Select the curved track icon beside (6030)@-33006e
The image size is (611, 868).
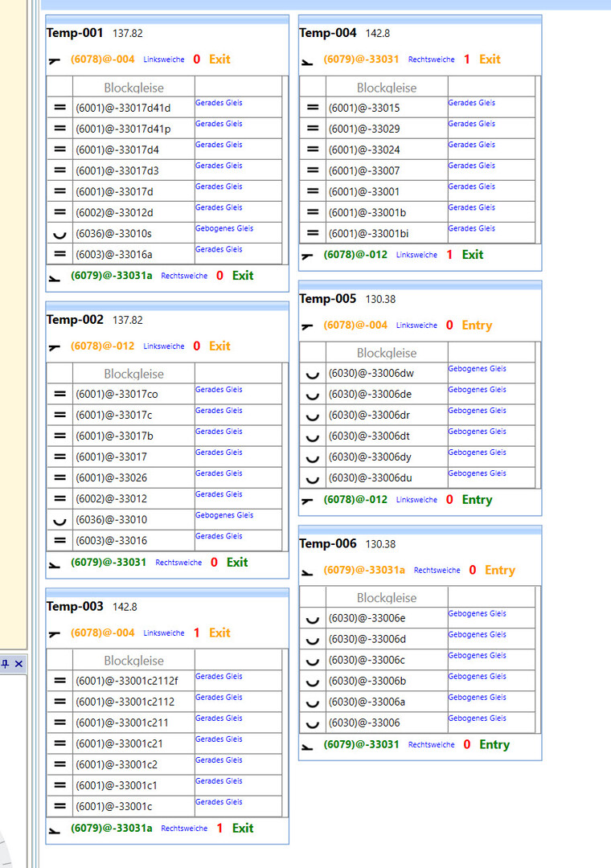pyautogui.click(x=313, y=620)
